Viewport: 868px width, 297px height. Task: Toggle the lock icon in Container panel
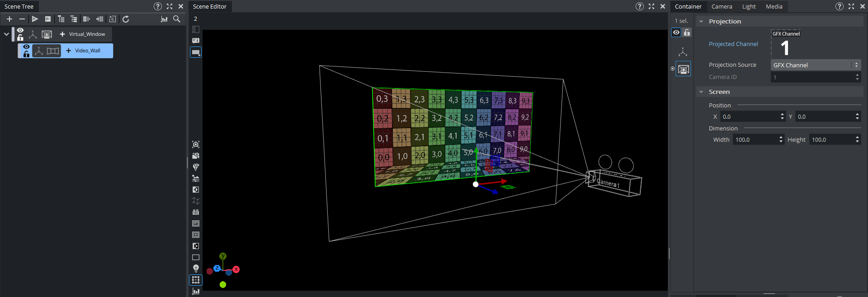[687, 32]
